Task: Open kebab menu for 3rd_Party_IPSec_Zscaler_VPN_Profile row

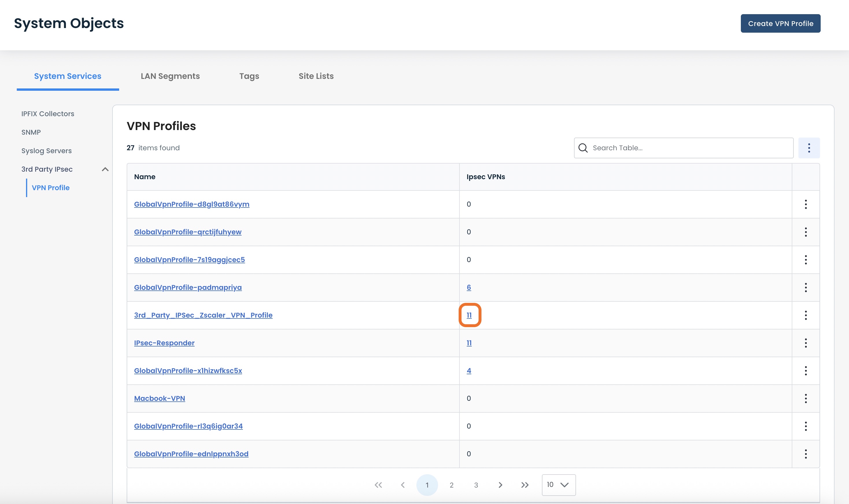Action: (806, 315)
